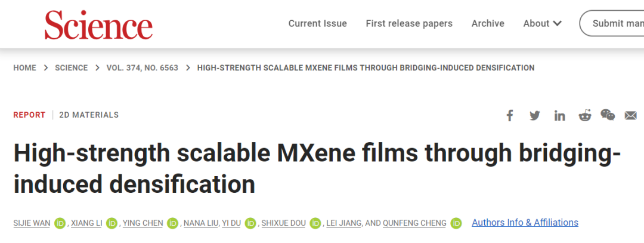This screenshot has height=243, width=644.
Task: Open Vol. 374, No. 6563 breadcrumb
Action: (x=143, y=68)
